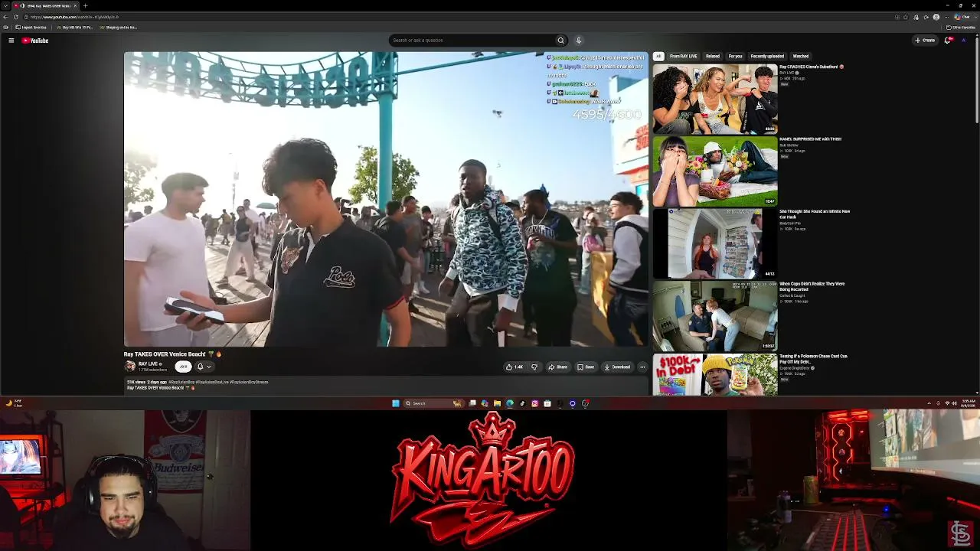980x551 pixels.
Task: Select the From RAY LIVE chip
Action: [683, 56]
